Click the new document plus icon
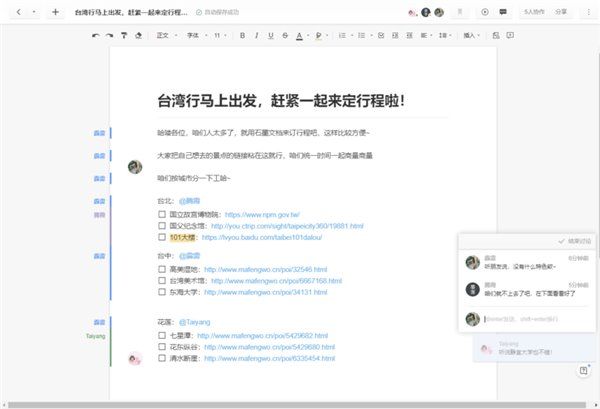Screen dimensions: 600x409 [55, 12]
